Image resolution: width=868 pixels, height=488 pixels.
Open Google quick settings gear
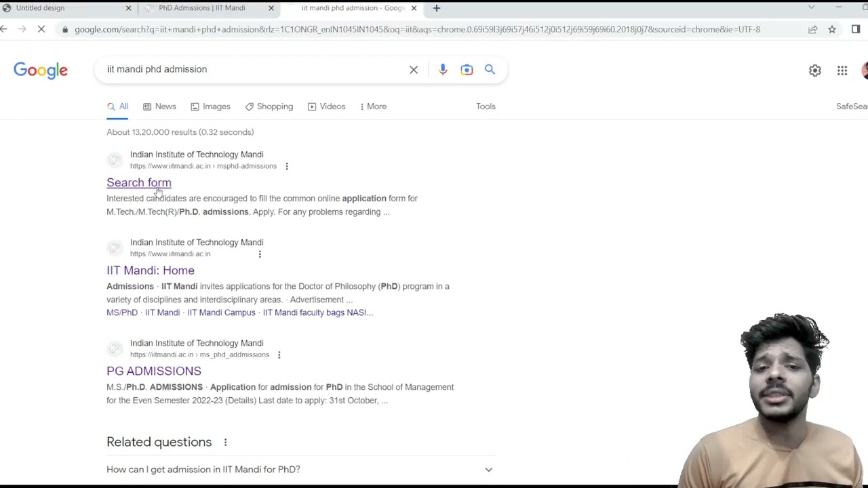click(815, 70)
